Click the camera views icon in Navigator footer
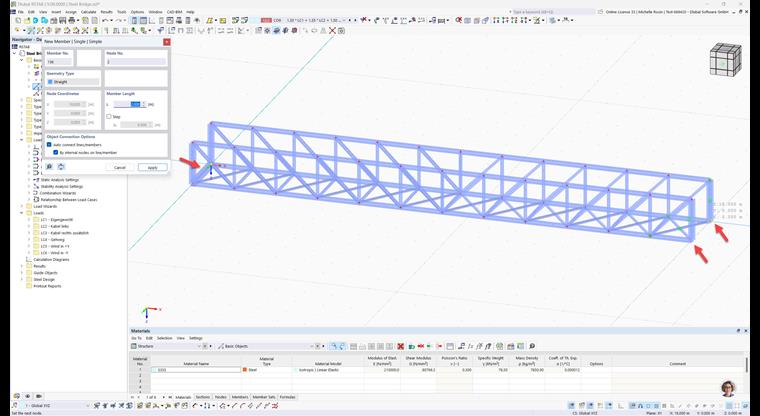Image resolution: width=760 pixels, height=416 pixels. click(x=39, y=396)
